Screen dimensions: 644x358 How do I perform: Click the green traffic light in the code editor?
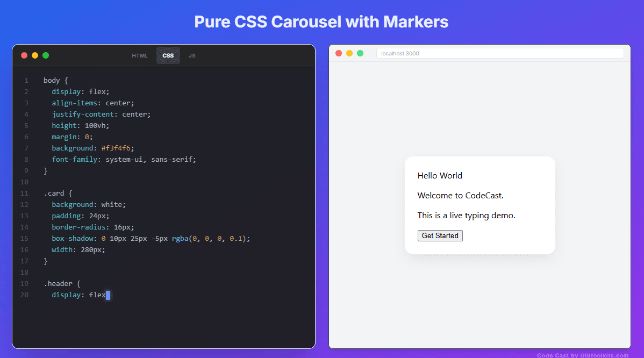pyautogui.click(x=46, y=55)
